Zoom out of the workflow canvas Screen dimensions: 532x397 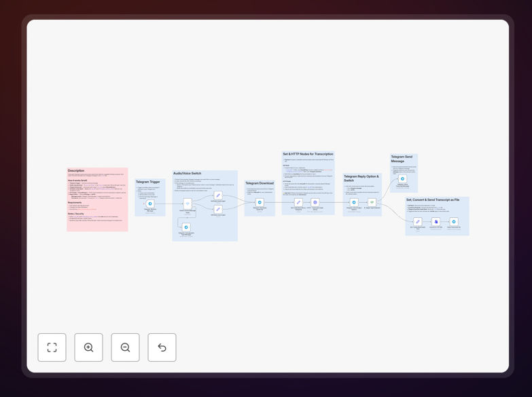coord(125,347)
